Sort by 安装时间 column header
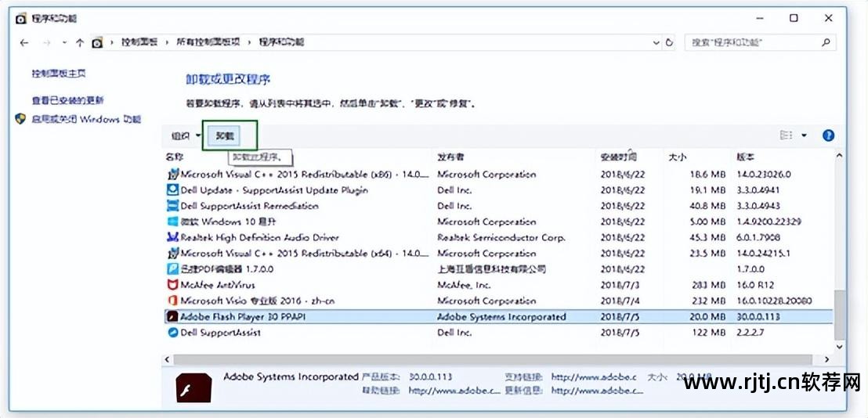The width and height of the screenshot is (868, 418). [x=618, y=157]
